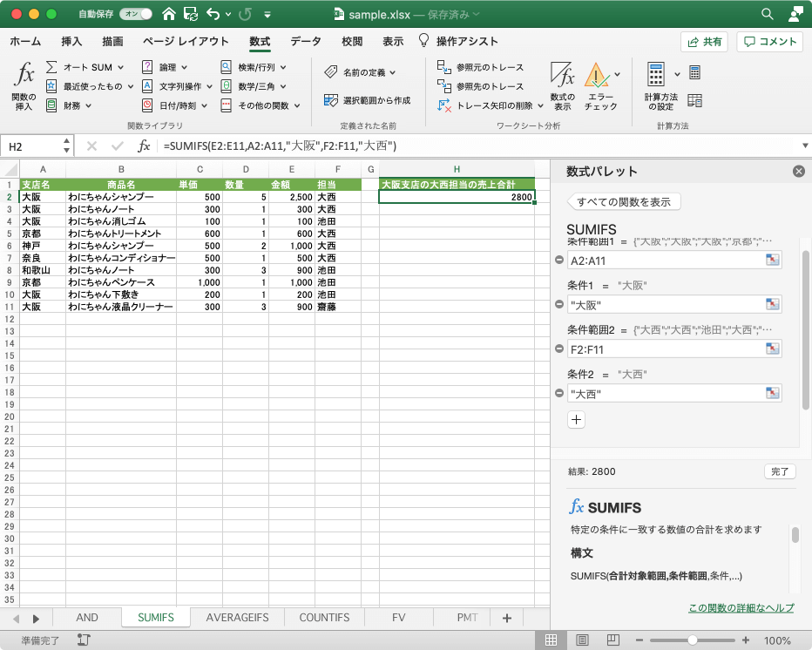Close the Formula Builder (数式パレット) panel
This screenshot has width=812, height=650.
click(x=799, y=171)
